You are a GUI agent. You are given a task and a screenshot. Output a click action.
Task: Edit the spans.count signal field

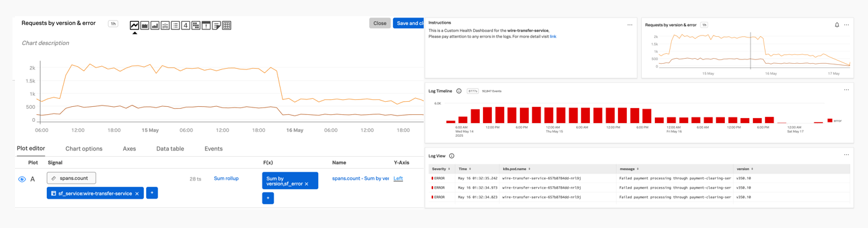point(71,178)
